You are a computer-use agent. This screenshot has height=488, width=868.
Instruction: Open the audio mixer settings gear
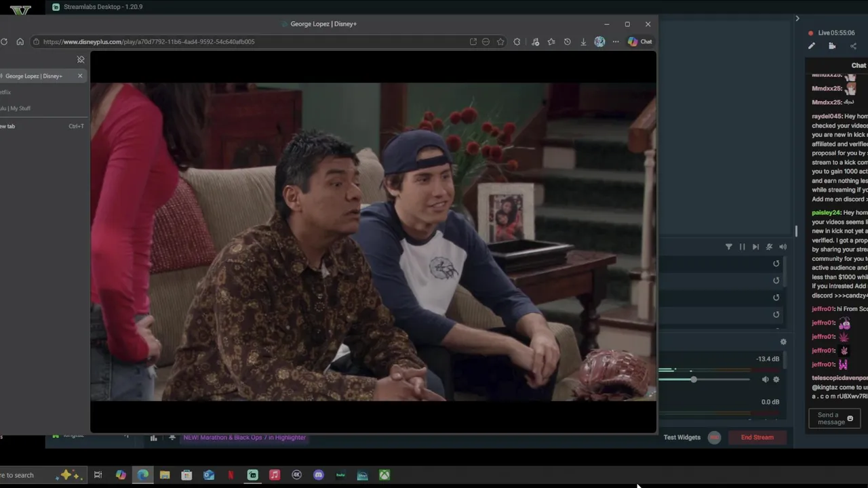click(783, 342)
